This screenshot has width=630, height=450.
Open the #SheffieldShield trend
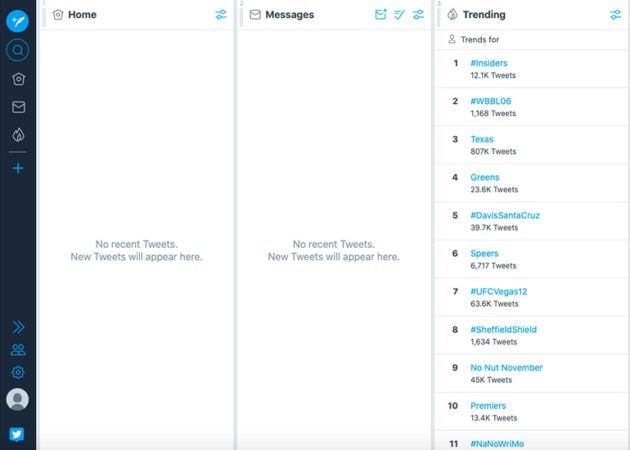(x=503, y=330)
